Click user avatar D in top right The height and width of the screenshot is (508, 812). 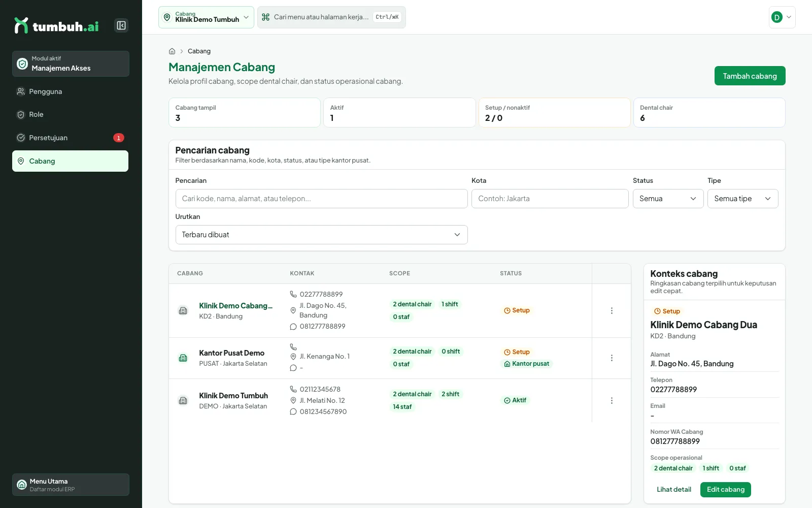[x=776, y=17]
